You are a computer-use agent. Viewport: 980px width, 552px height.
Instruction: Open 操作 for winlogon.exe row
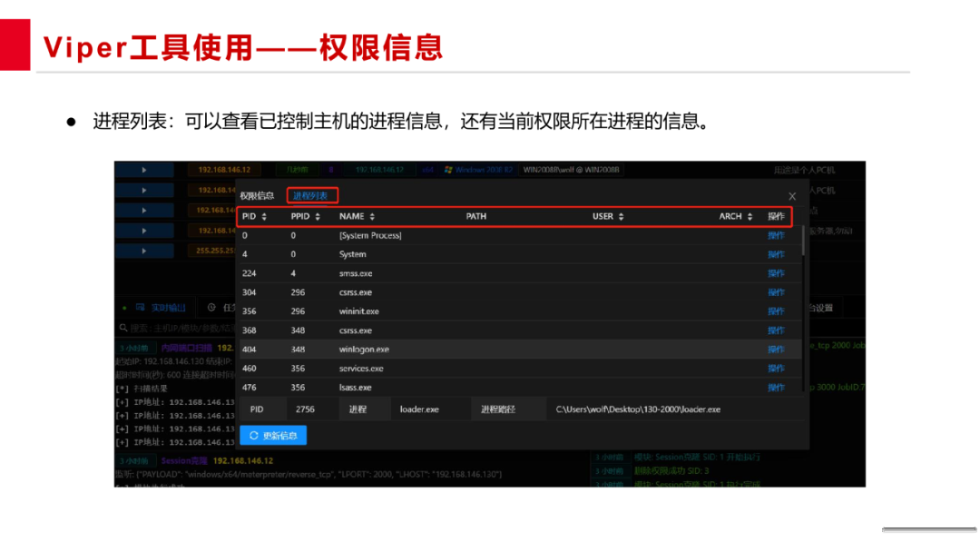776,350
